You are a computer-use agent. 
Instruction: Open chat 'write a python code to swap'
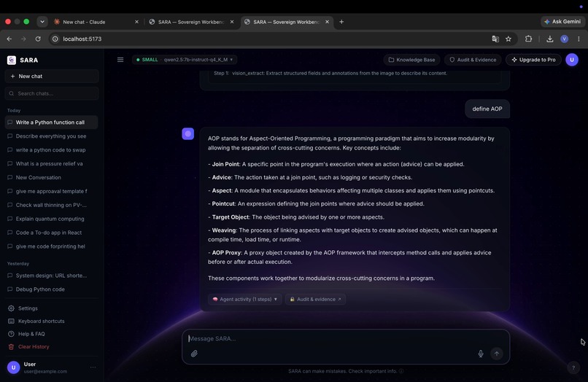pos(51,150)
